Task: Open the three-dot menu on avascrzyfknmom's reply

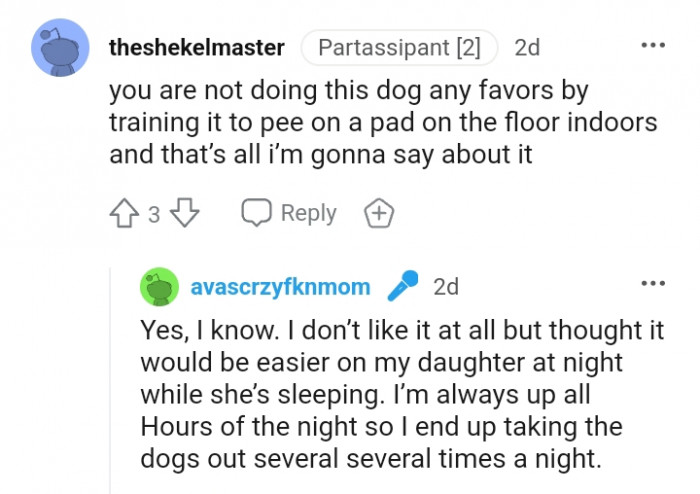Action: [x=652, y=284]
